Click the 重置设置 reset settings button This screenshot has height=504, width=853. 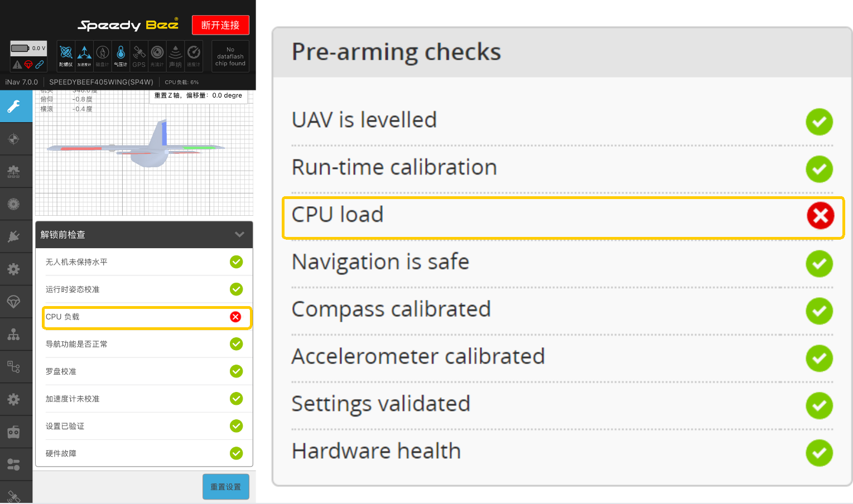point(226,487)
